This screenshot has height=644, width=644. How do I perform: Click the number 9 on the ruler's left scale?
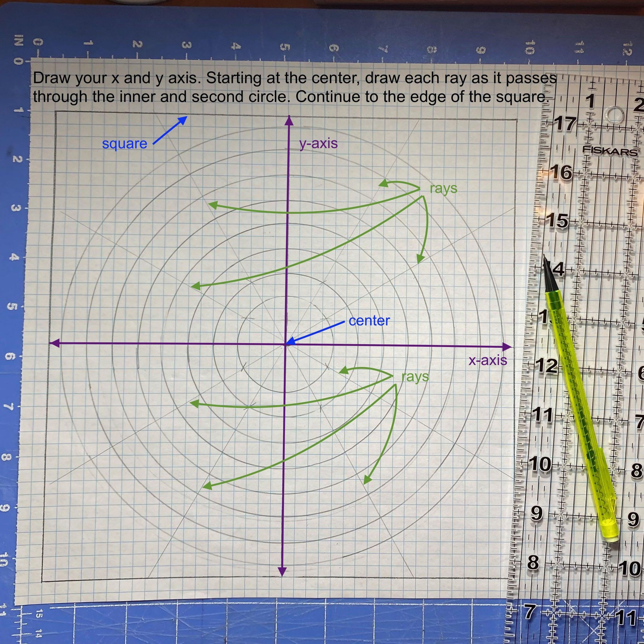(x=537, y=513)
